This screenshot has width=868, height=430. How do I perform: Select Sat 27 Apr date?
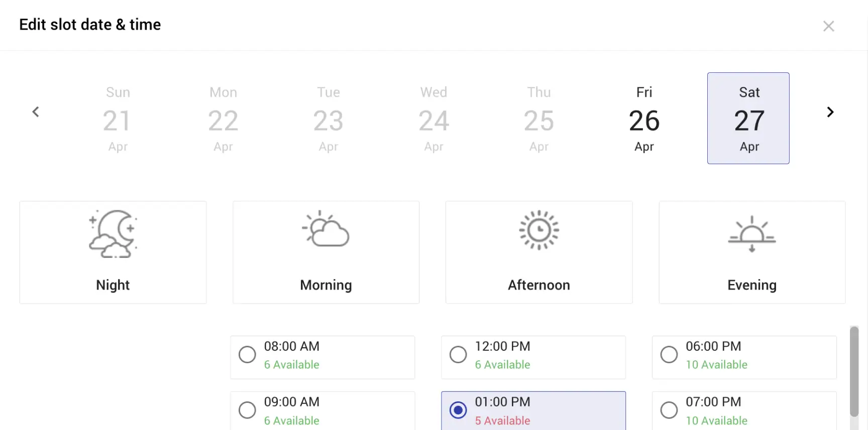point(748,119)
